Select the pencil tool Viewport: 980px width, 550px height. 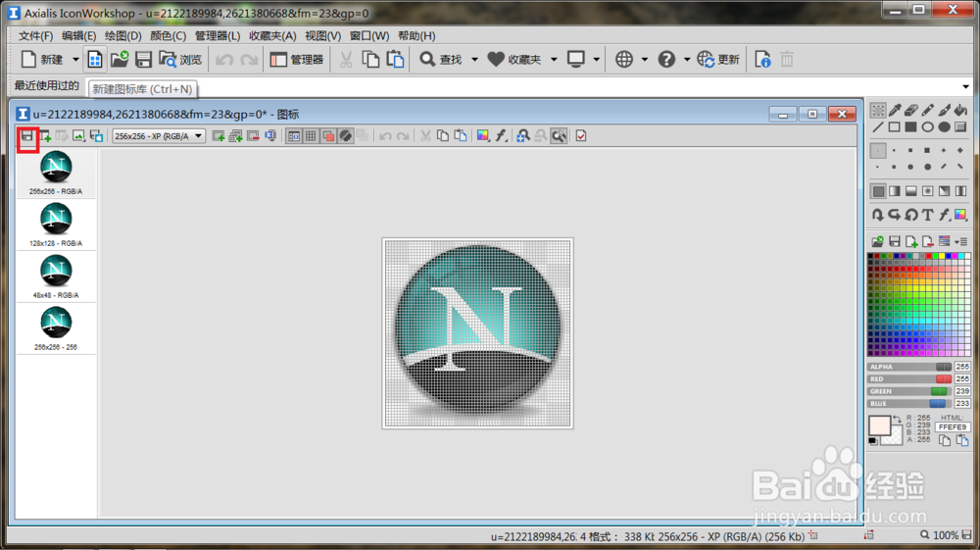coord(927,111)
